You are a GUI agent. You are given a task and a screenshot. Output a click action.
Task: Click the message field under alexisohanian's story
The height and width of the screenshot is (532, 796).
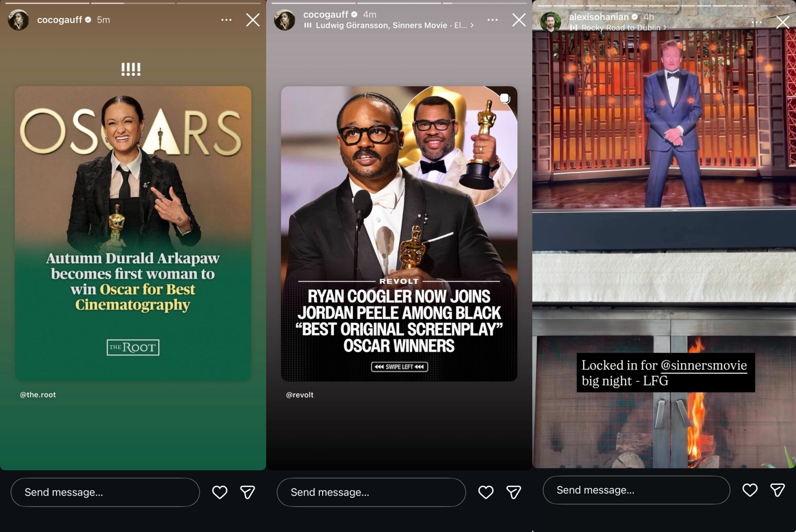(x=636, y=490)
